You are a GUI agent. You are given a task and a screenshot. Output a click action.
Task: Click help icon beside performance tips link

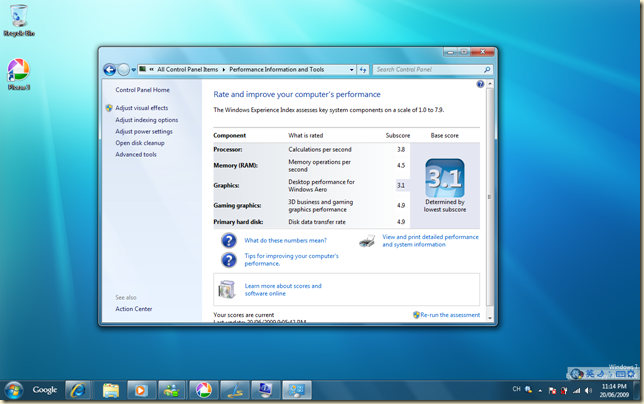tap(229, 260)
